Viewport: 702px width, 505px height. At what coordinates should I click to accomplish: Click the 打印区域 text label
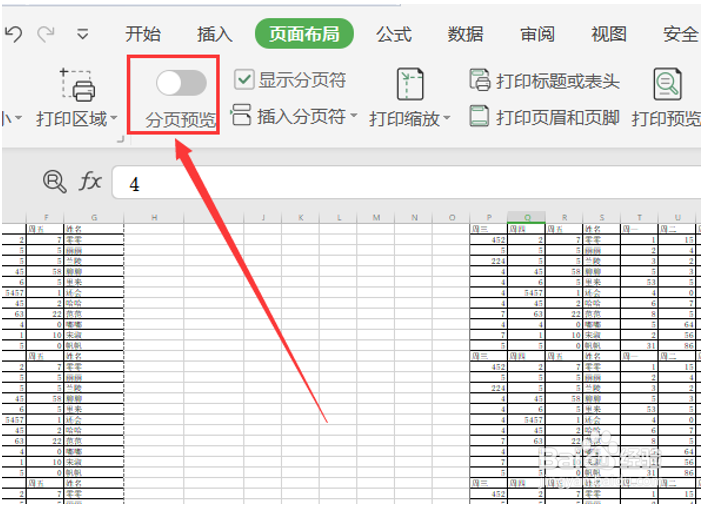point(72,119)
